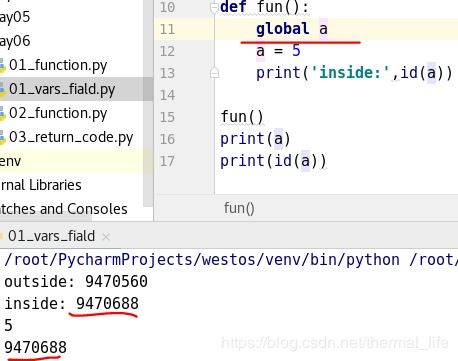Click Python file icon beside 02_function.py
This screenshot has height=361, width=458.
[x=2, y=113]
